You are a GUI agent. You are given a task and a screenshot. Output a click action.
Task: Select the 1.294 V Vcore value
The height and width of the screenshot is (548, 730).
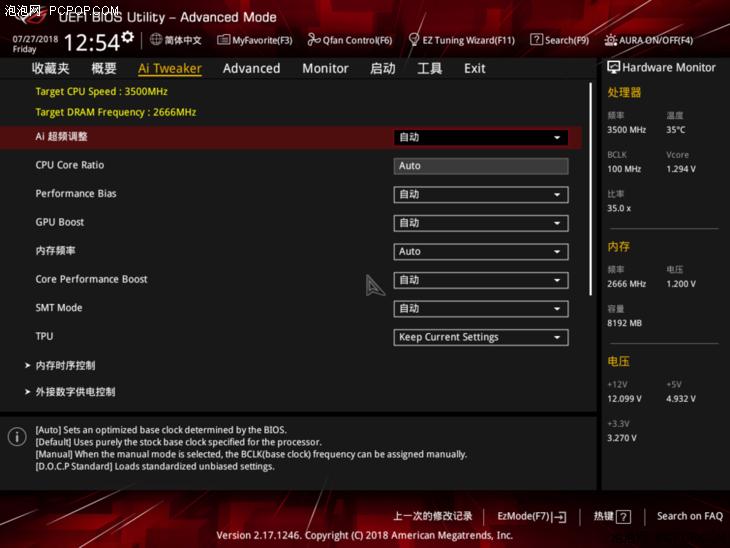[681, 169]
